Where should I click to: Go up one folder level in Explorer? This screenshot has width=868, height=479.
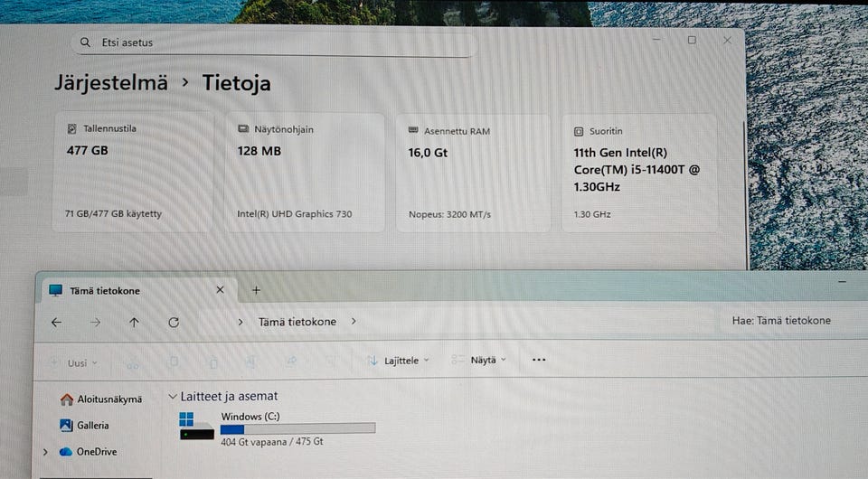pos(134,322)
